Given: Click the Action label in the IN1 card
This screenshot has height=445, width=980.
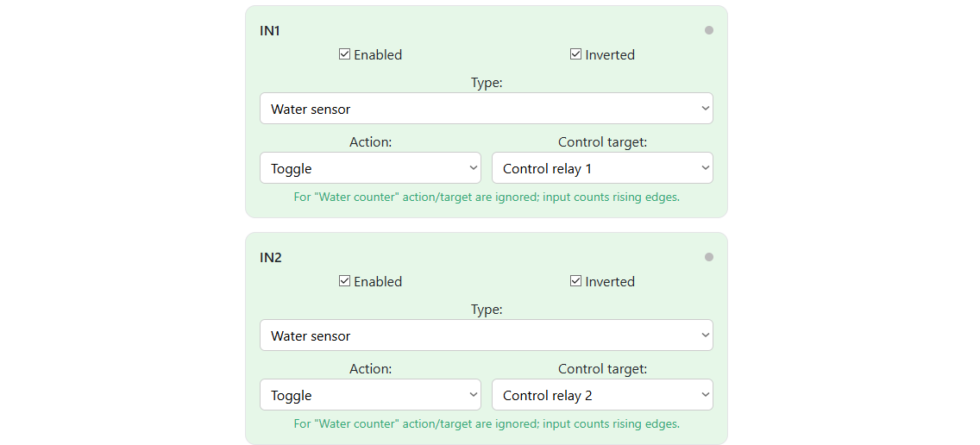Looking at the screenshot, I should point(371,142).
